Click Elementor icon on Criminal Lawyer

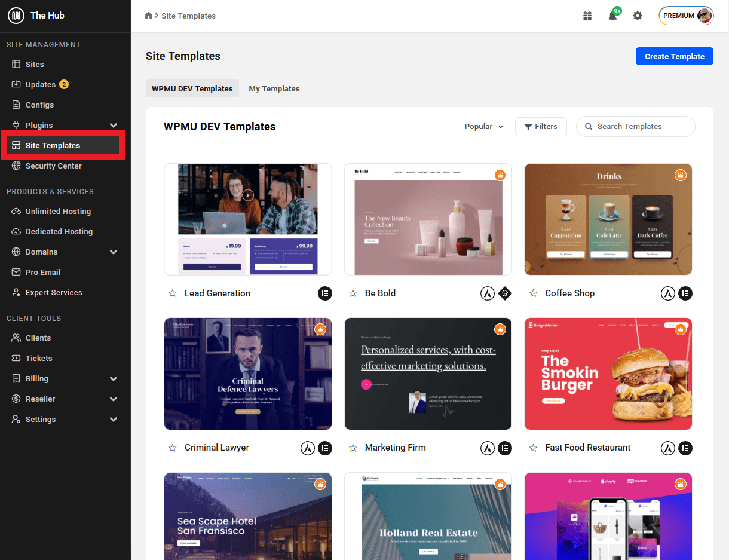pos(325,448)
